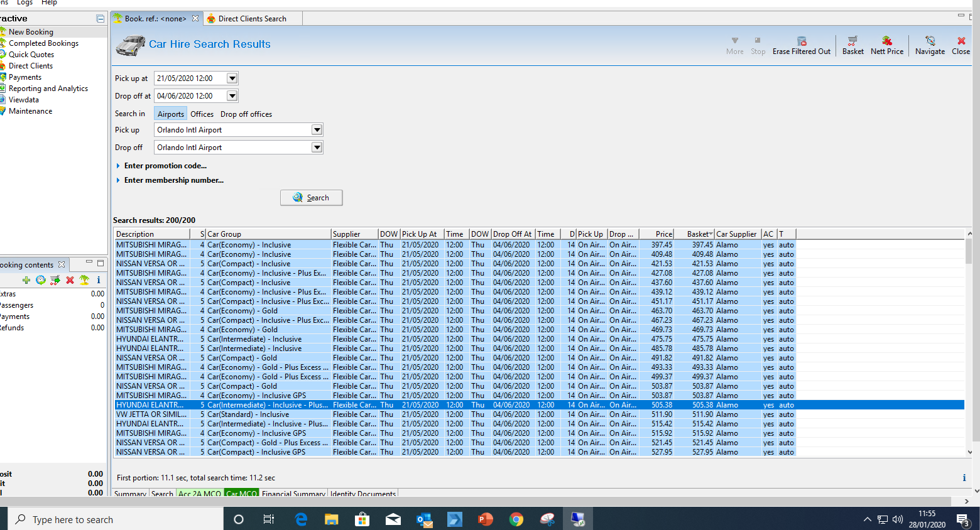Open Direct Clients in the sidebar

coord(30,66)
